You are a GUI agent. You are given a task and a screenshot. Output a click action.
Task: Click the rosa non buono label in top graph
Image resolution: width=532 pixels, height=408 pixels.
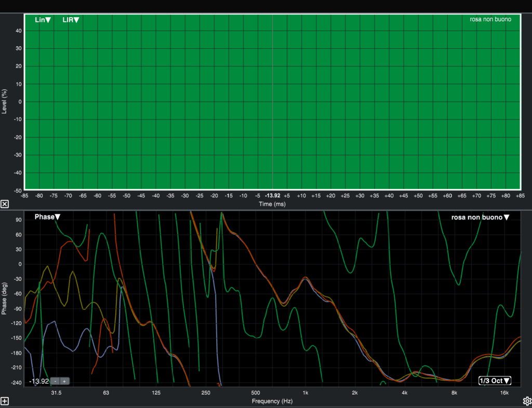tap(490, 20)
